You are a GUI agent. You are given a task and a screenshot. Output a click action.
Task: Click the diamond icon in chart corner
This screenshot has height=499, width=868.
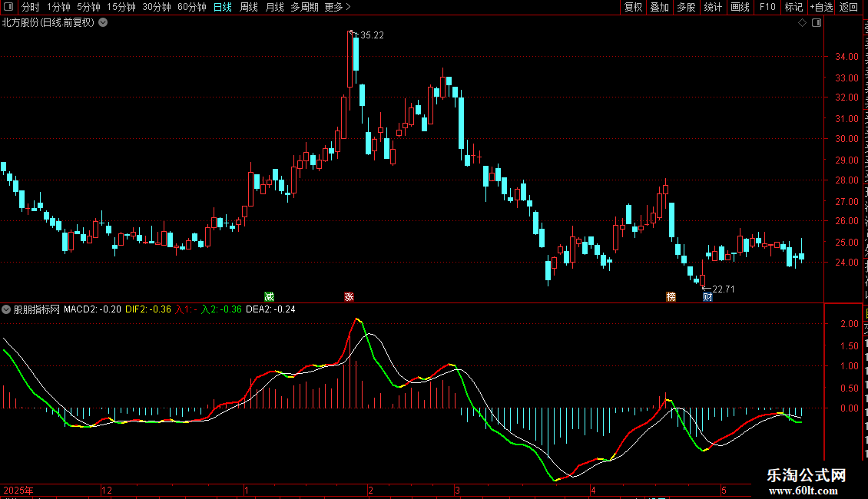coord(802,23)
